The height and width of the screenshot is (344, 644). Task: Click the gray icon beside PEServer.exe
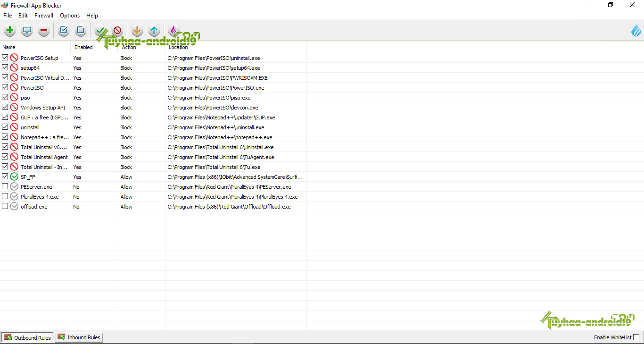[14, 187]
